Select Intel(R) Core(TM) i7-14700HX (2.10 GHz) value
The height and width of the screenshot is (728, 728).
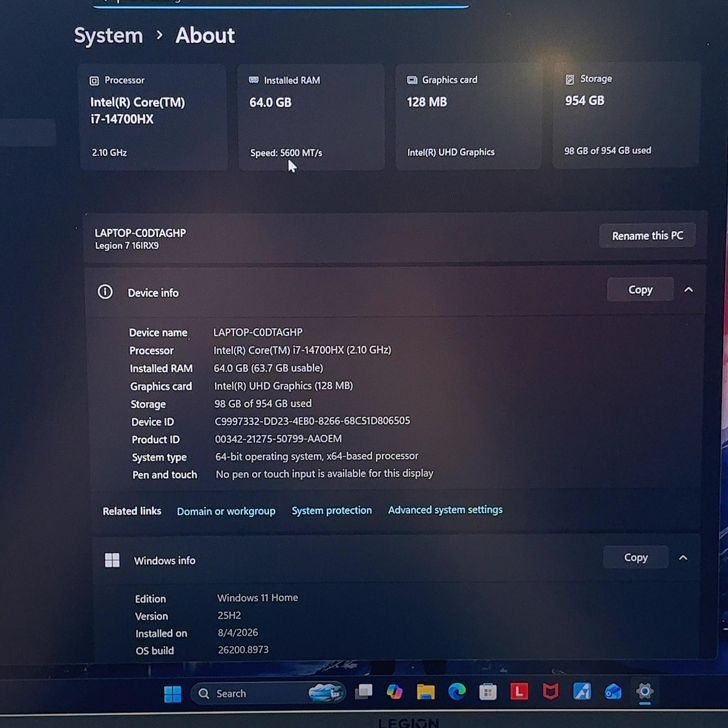click(302, 350)
